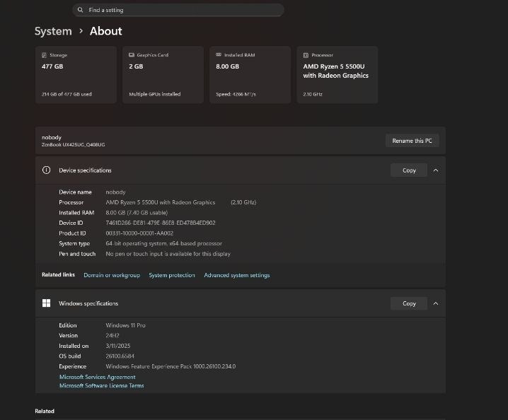508x420 pixels.
Task: Open the Domain or workgroup link
Action: click(112, 275)
